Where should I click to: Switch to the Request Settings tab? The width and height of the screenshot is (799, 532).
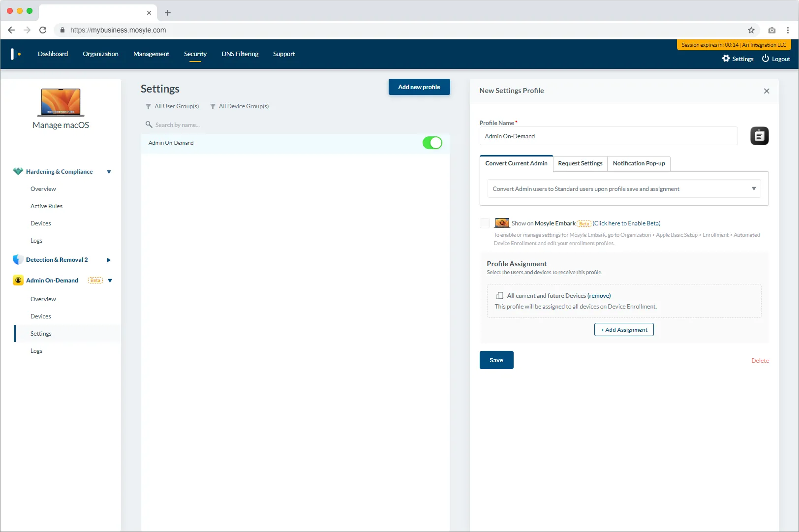(x=580, y=163)
